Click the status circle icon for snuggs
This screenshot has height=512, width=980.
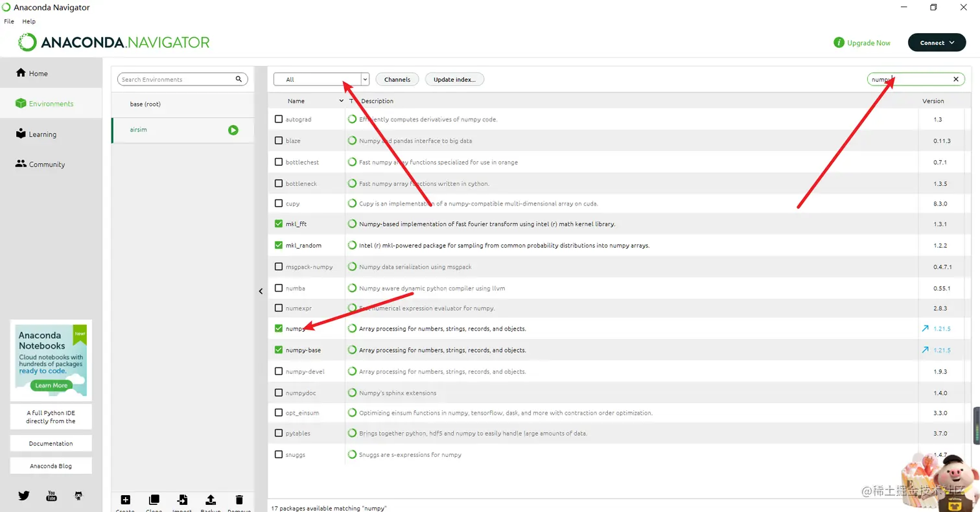(x=353, y=454)
